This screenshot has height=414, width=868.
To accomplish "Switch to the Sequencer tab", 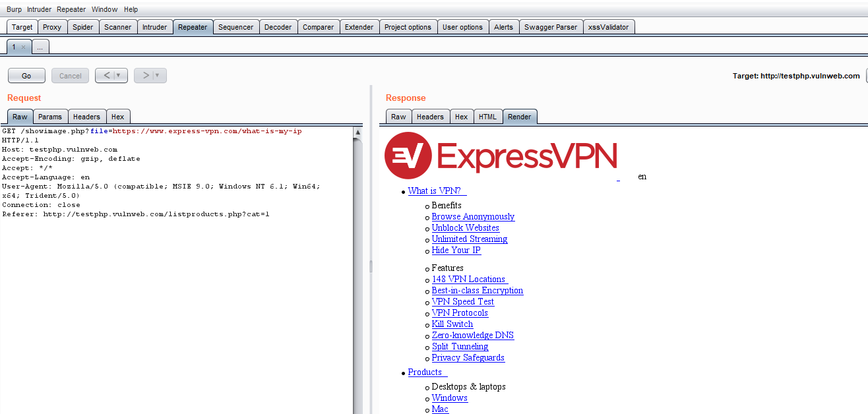I will click(235, 27).
